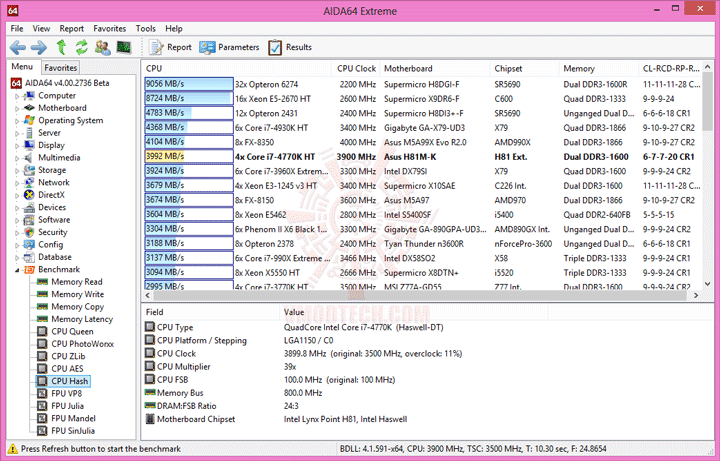Expand the Motherboard tree node arrow
Image resolution: width=720 pixels, height=461 pixels.
17,109
